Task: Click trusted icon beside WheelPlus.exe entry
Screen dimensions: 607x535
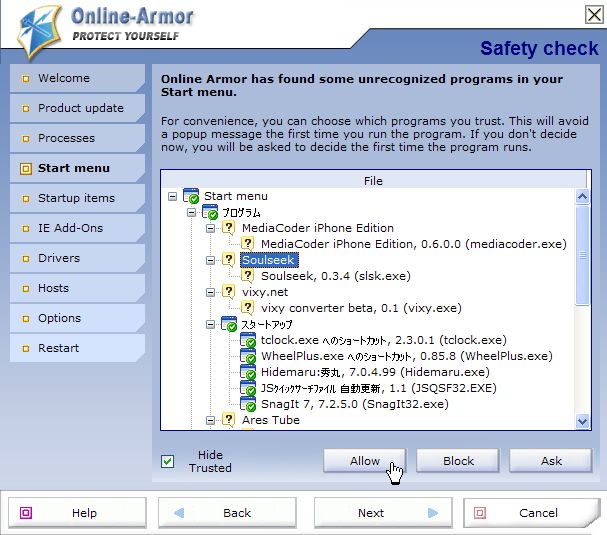Action: 248,356
